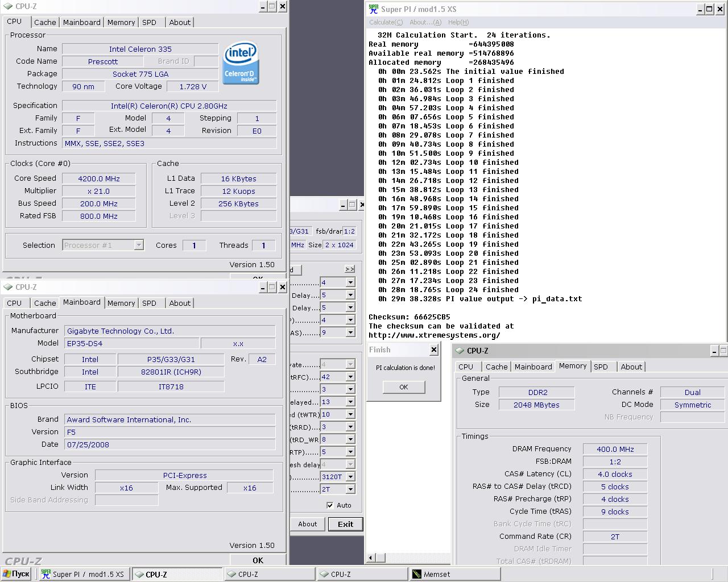Click the Intel Celeron D logo
This screenshot has width=728, height=582.
click(241, 63)
